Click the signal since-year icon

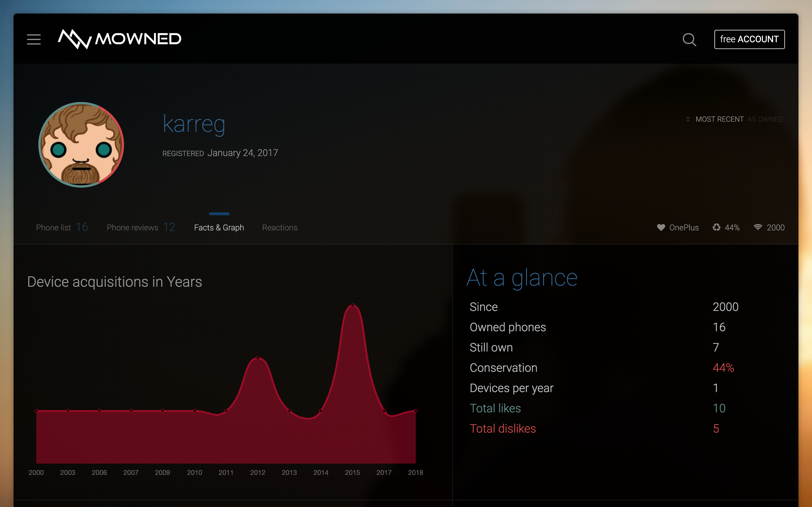coord(758,227)
